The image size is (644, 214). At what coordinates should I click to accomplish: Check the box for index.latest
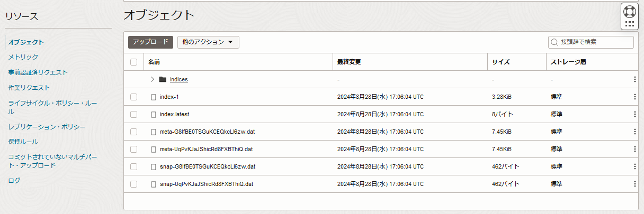tap(133, 114)
